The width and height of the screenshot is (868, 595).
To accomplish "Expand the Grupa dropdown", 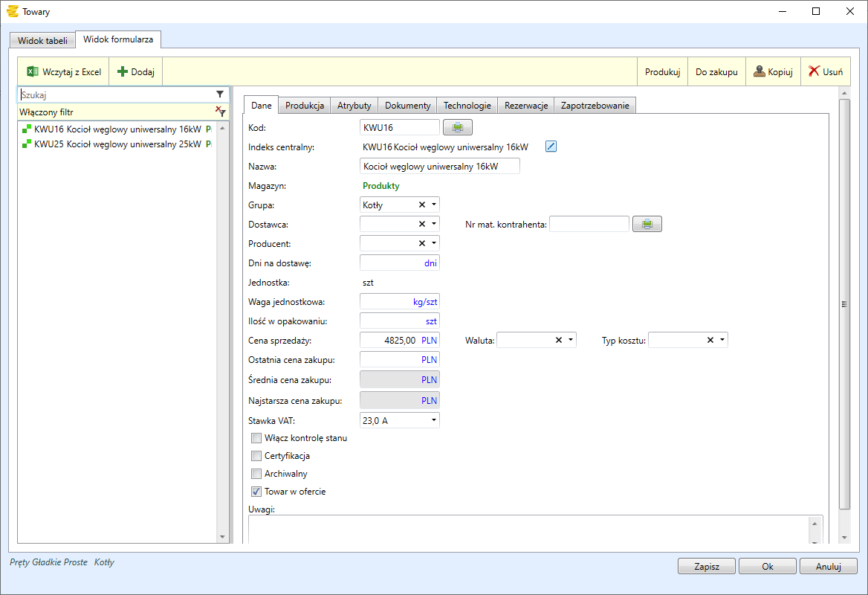I will [x=434, y=205].
